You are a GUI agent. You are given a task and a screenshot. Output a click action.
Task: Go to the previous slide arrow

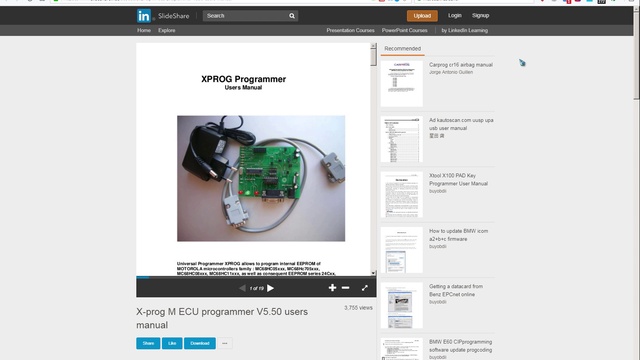click(x=242, y=288)
